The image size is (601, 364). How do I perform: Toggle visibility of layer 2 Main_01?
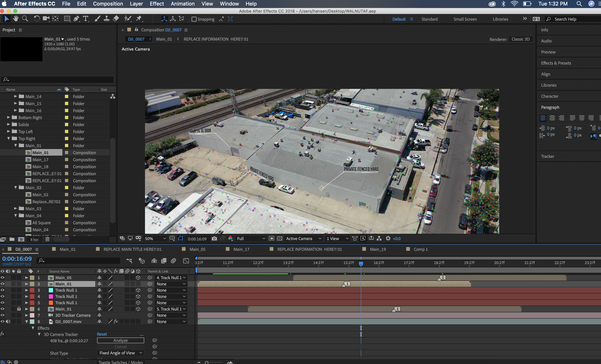2,284
